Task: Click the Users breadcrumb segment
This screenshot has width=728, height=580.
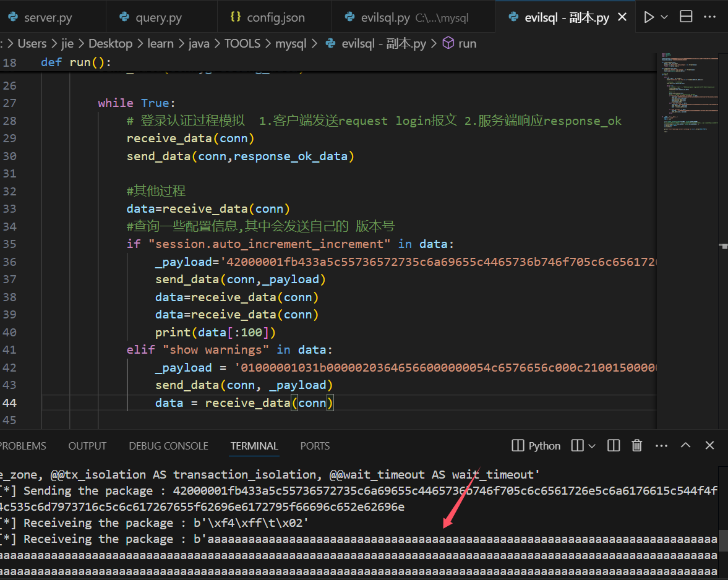Action: coord(32,44)
